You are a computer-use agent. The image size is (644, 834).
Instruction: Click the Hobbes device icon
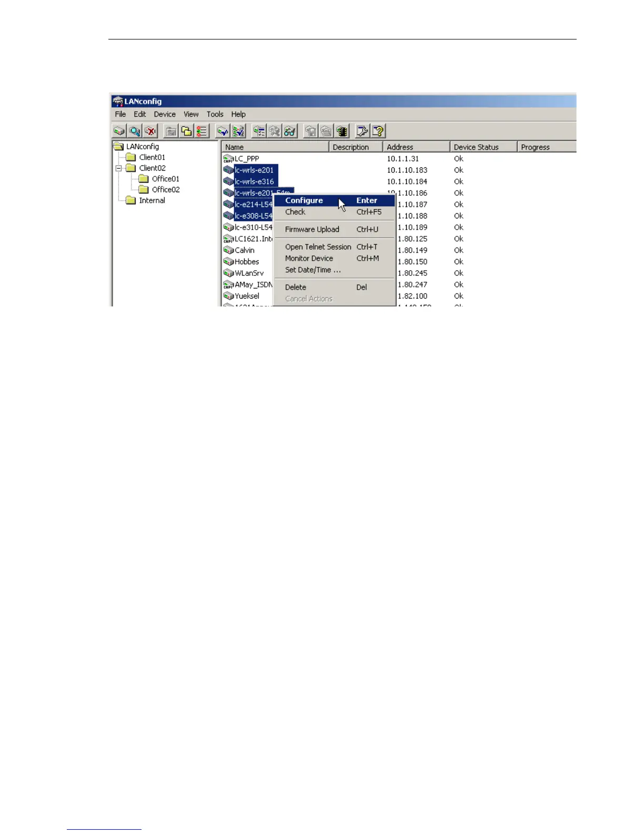pyautogui.click(x=228, y=262)
